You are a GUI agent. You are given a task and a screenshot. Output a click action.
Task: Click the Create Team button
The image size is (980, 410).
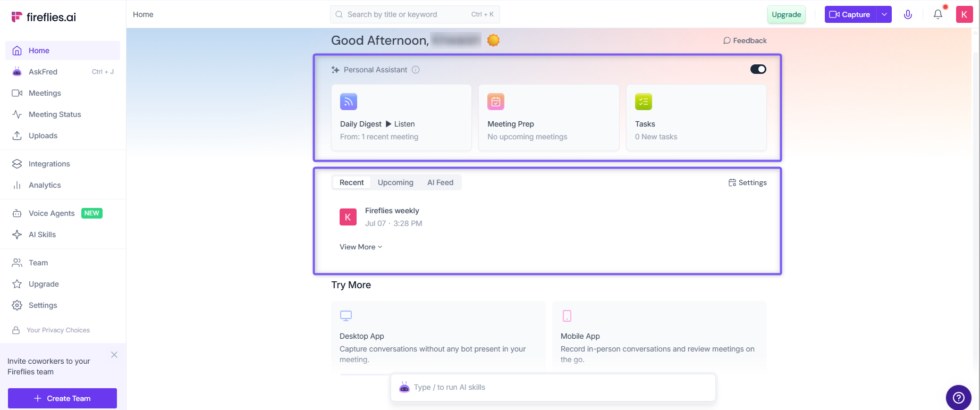click(x=62, y=398)
